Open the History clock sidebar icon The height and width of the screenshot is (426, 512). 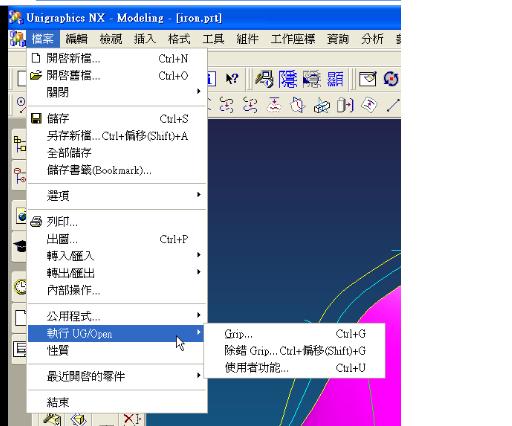[20, 287]
